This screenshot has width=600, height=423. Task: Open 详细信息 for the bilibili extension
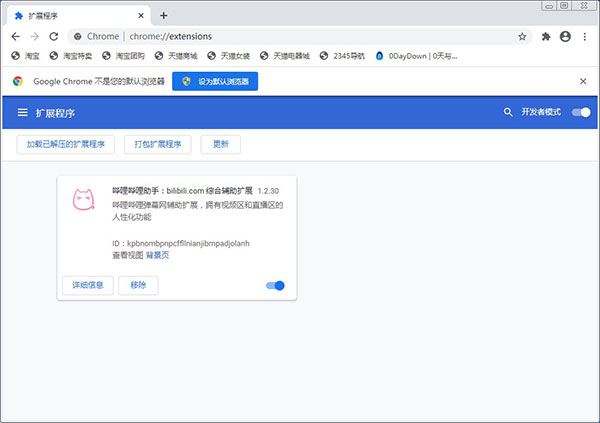(x=87, y=286)
